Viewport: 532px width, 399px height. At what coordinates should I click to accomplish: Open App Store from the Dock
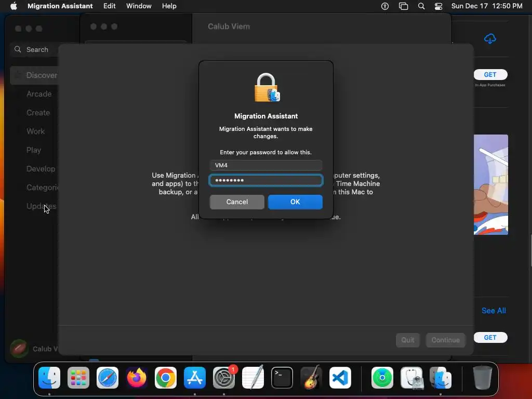[x=195, y=378]
